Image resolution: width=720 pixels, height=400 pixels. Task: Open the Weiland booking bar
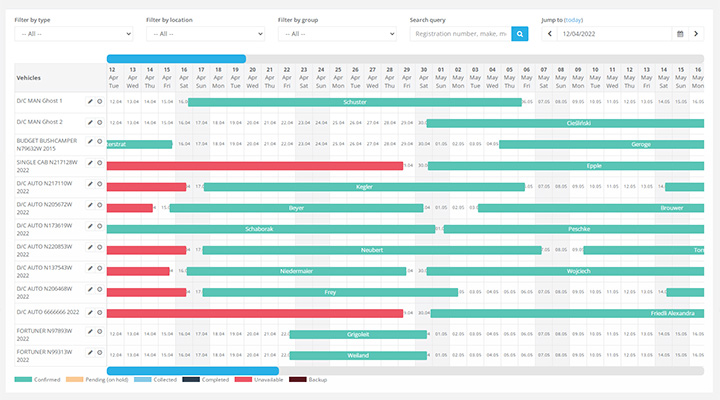[x=358, y=356]
